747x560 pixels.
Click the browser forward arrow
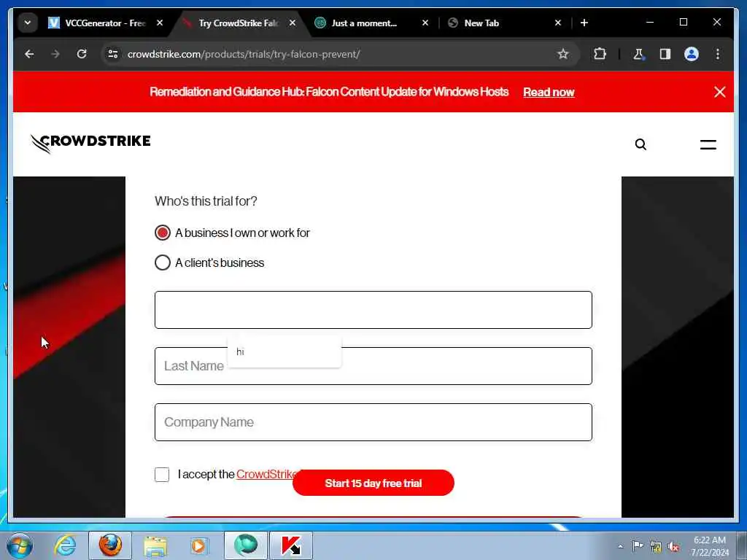tap(55, 54)
